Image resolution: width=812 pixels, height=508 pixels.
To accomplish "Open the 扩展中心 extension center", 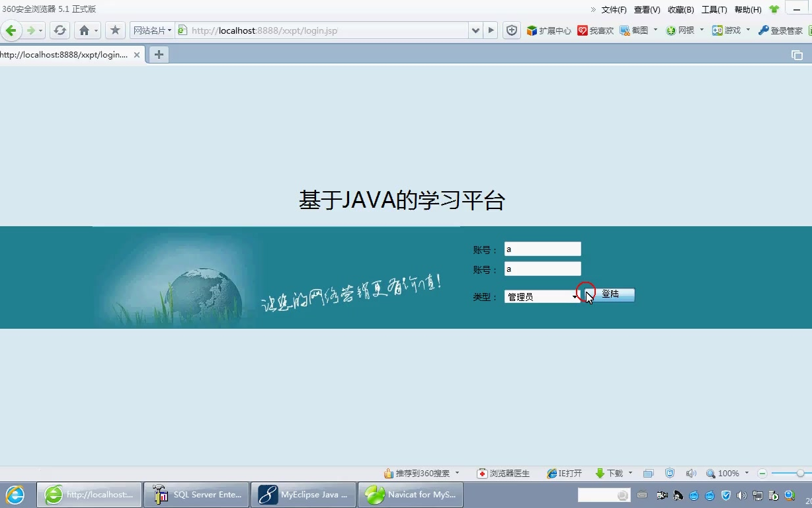I will [x=549, y=30].
